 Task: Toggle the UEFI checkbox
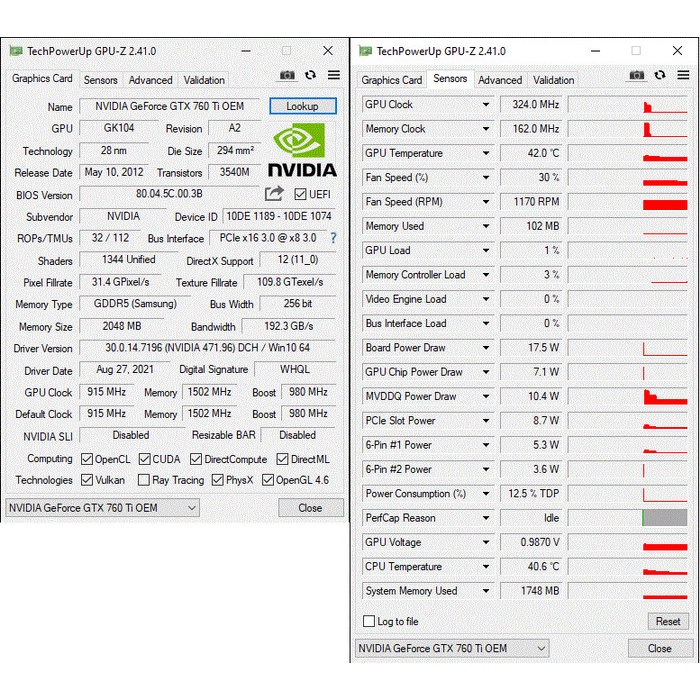[x=300, y=194]
